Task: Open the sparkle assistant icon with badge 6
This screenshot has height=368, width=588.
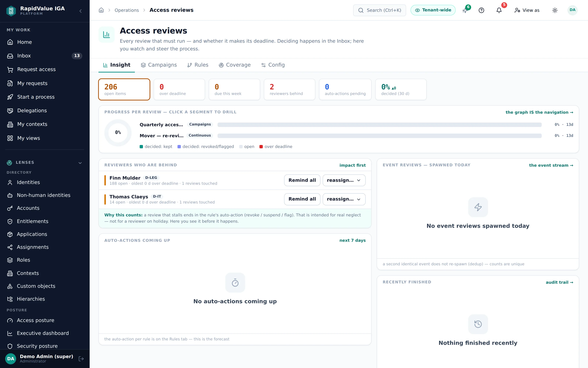Action: coord(465,10)
